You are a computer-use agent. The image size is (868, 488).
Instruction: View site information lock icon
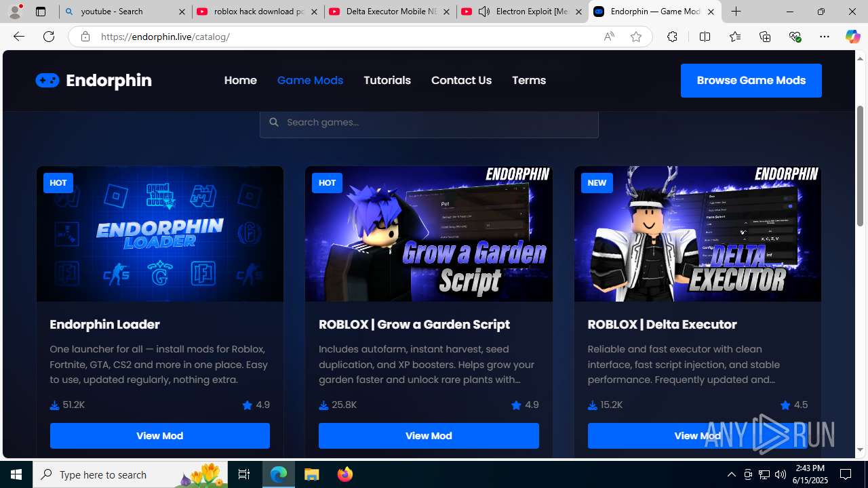[x=85, y=37]
